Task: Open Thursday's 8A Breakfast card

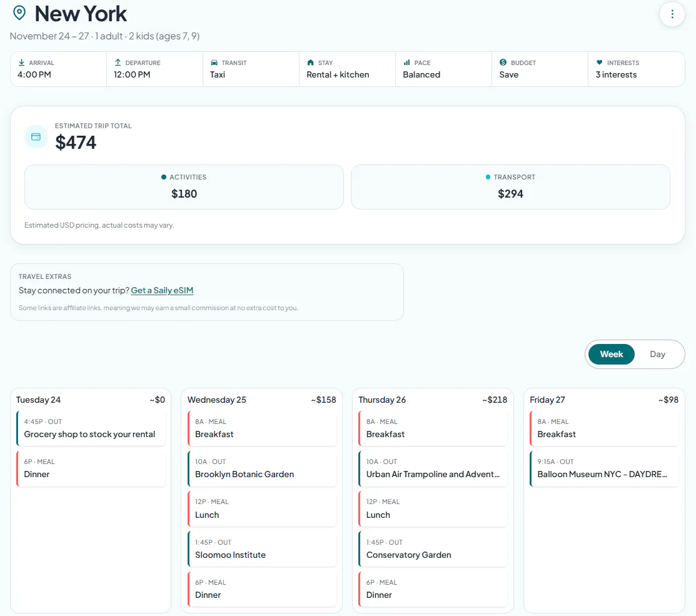Action: pyautogui.click(x=433, y=428)
